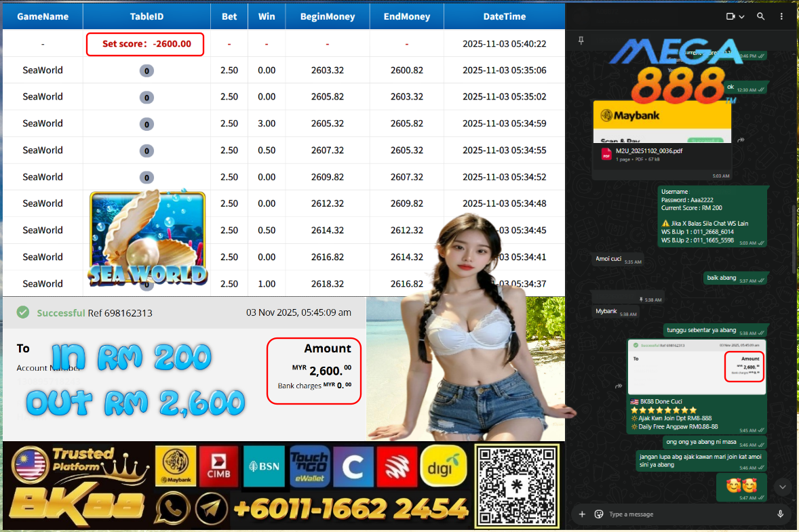Click the pin icon below the chat header
Screen dimensions: 799x532
tap(581, 41)
